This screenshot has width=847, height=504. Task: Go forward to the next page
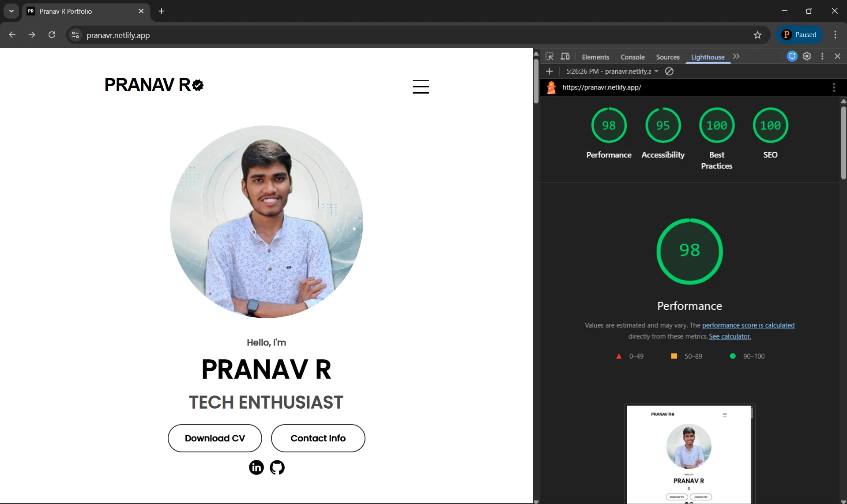32,35
